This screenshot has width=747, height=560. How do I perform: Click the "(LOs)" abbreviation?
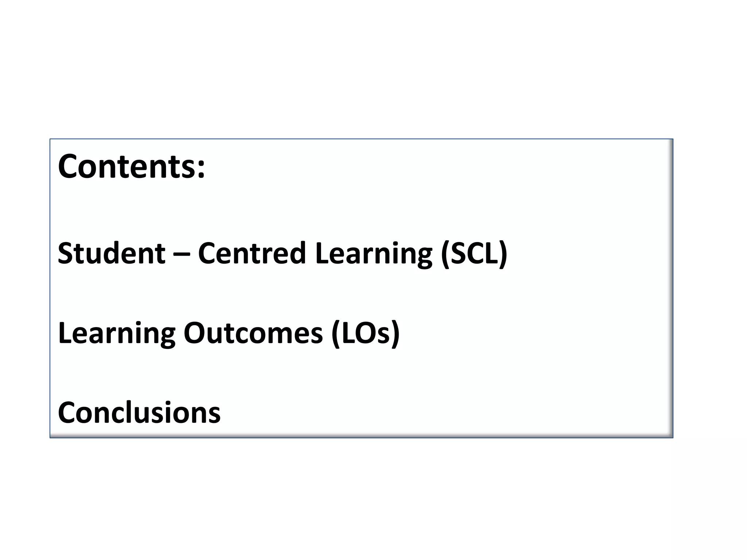(x=365, y=333)
